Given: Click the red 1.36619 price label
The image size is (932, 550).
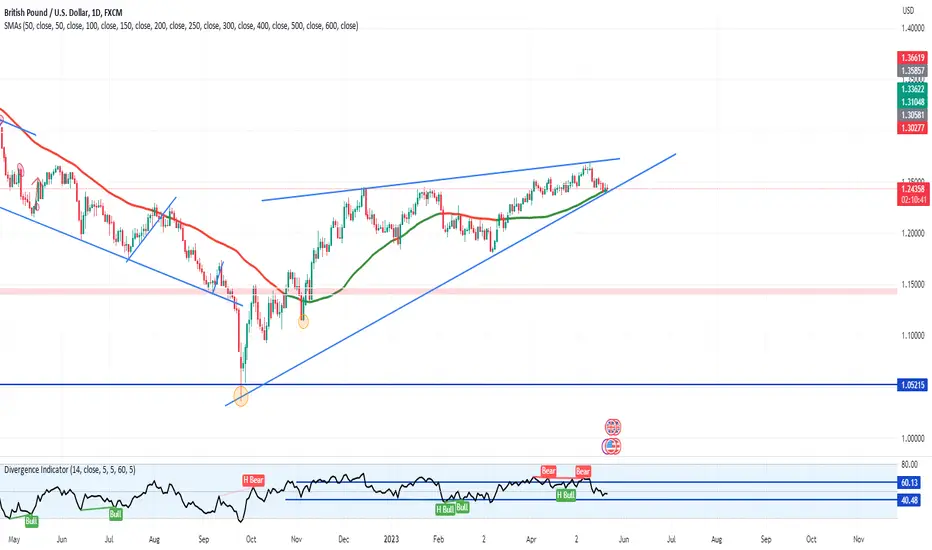Looking at the screenshot, I should [912, 58].
